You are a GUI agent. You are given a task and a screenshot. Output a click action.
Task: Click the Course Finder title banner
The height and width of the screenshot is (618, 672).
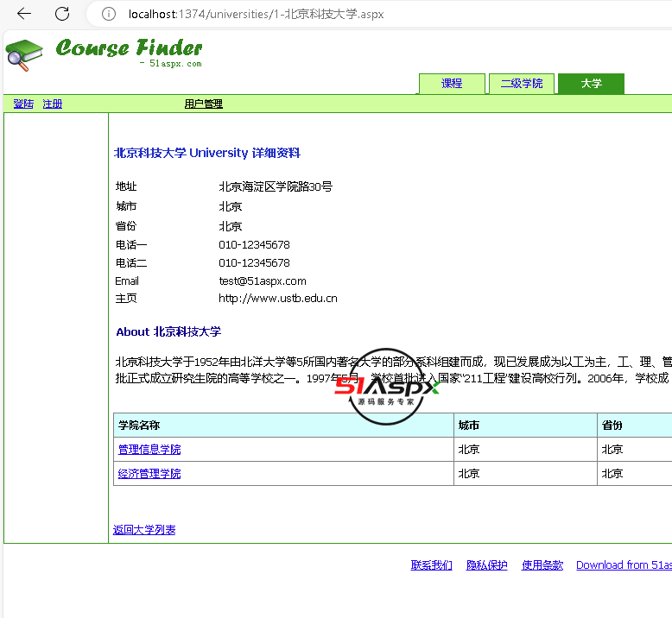pyautogui.click(x=129, y=53)
